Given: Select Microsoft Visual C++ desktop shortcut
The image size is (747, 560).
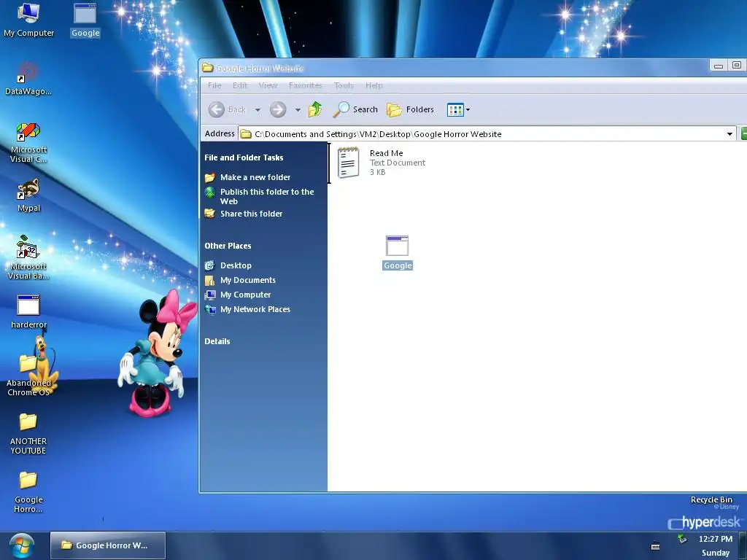Looking at the screenshot, I should click(x=28, y=142).
